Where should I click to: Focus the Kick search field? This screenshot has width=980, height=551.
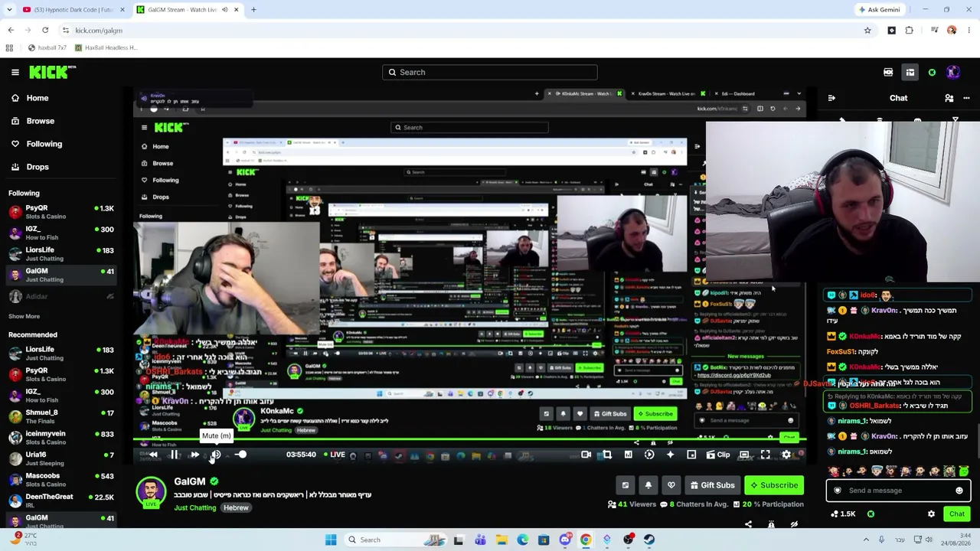[x=490, y=72]
